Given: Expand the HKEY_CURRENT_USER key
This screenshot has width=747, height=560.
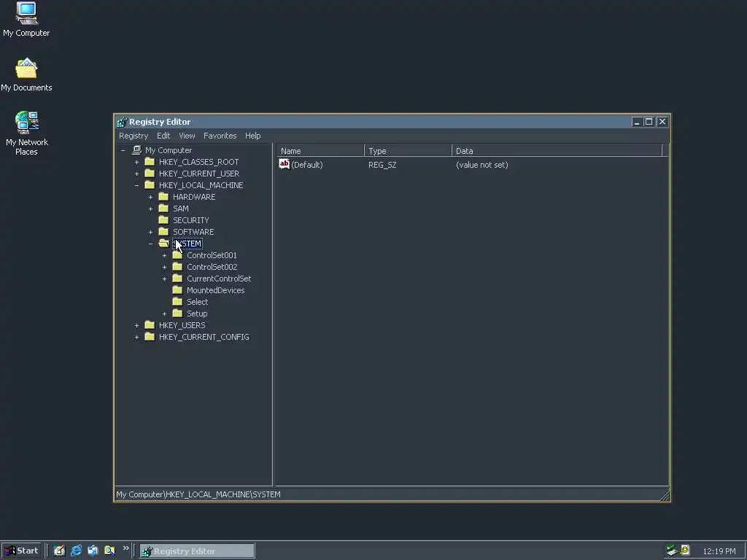Looking at the screenshot, I should [136, 174].
